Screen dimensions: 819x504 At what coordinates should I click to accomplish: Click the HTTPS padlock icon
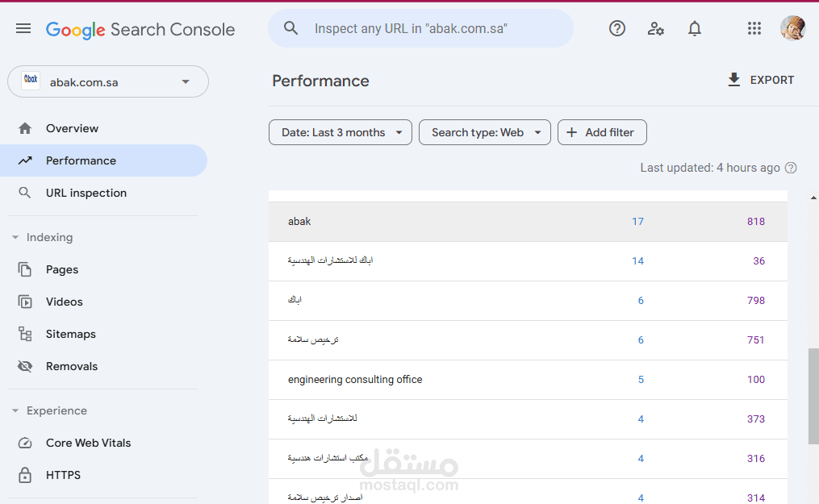click(x=24, y=475)
